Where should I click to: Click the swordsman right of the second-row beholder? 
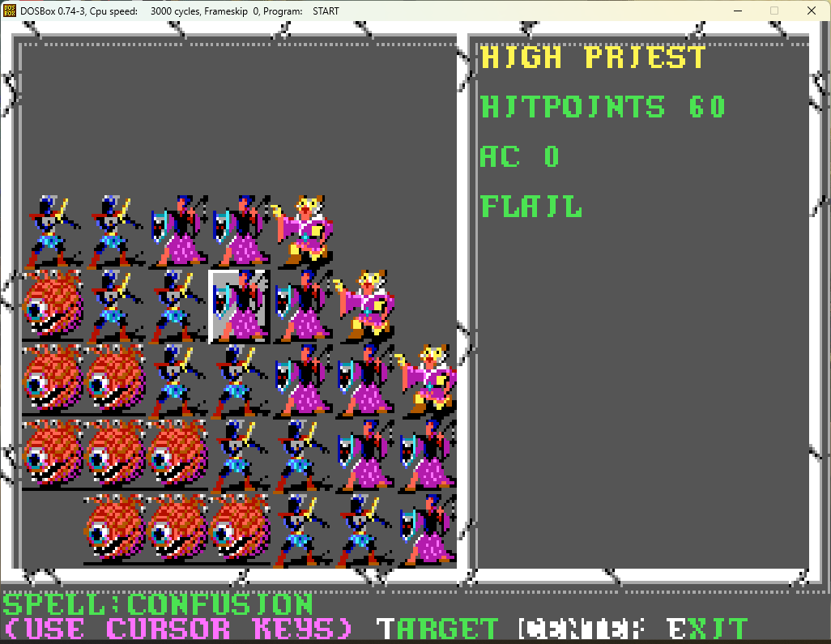coord(115,306)
